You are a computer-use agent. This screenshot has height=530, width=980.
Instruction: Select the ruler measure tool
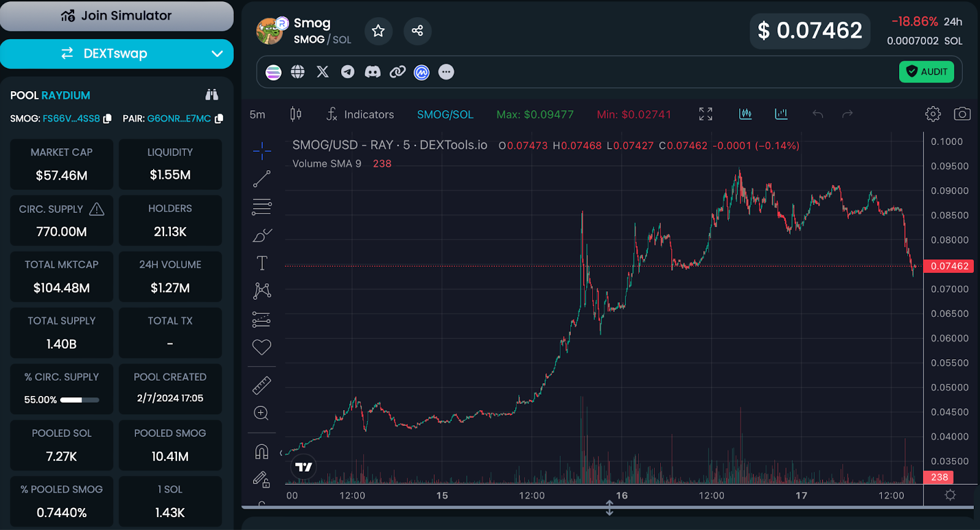point(262,386)
